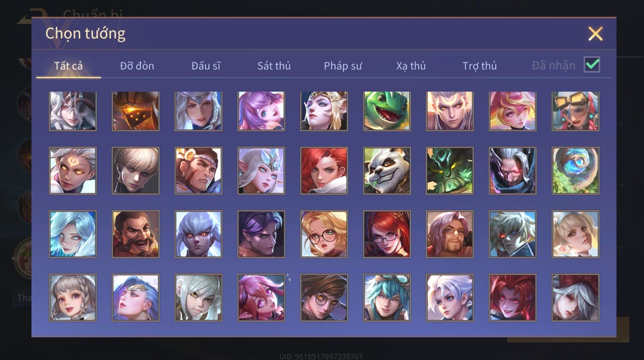Select the green chameleon hero portrait
The image size is (644, 360).
[x=387, y=110]
